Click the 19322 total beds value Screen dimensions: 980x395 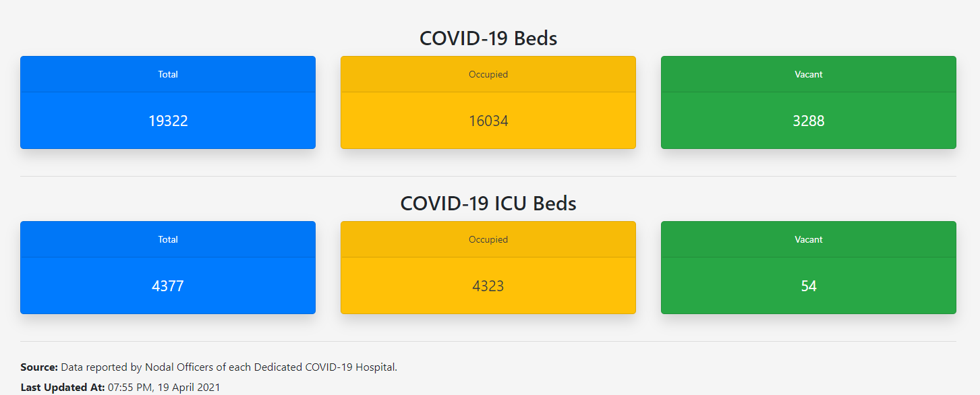pos(168,121)
